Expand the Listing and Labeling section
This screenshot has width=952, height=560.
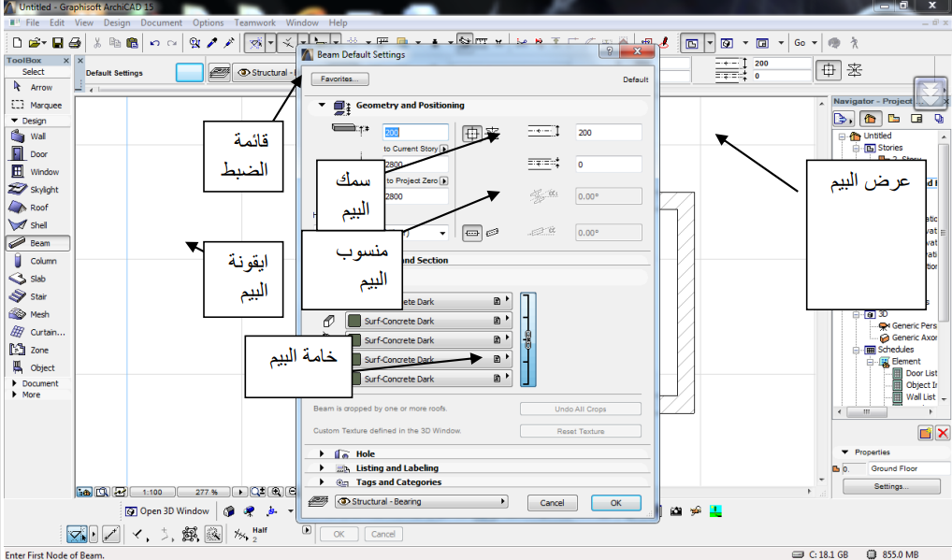323,468
